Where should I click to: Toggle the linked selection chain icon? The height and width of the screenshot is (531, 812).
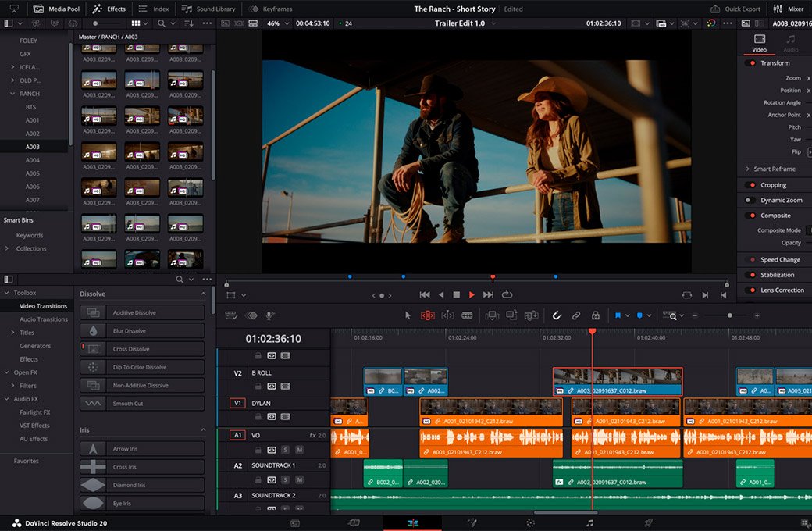pos(576,315)
